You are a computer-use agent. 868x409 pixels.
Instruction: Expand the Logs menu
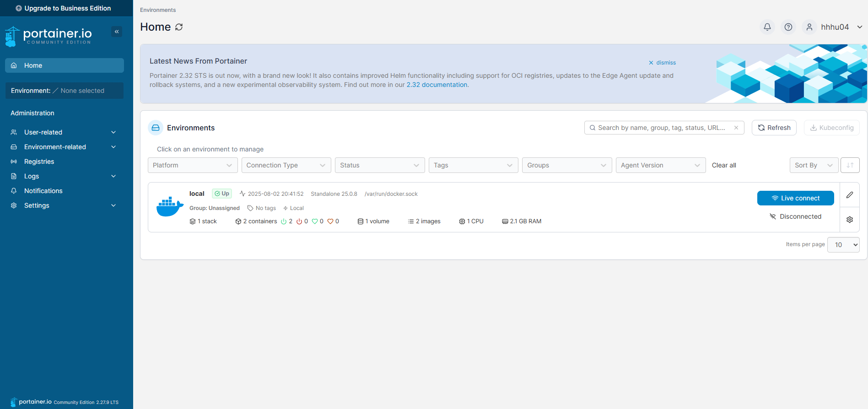[64, 176]
